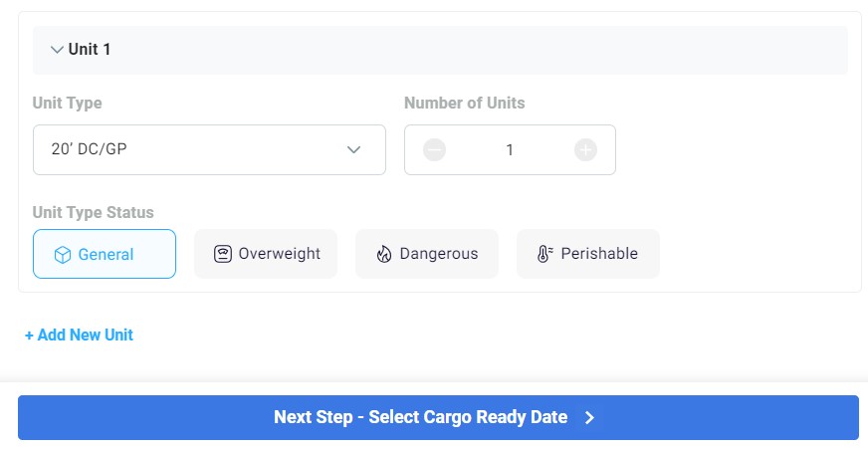Click the number of units value field
This screenshot has width=868, height=450.
510,150
